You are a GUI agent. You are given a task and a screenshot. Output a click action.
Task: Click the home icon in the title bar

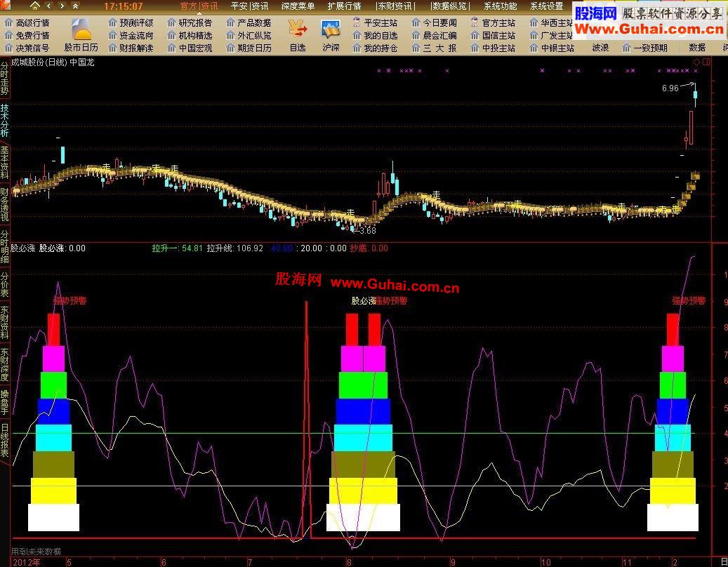click(x=35, y=6)
